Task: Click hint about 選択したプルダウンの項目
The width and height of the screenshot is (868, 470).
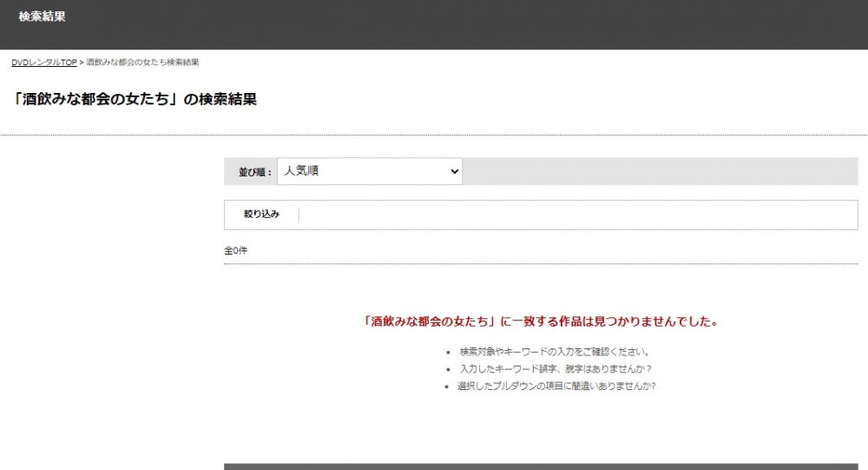Action: [x=556, y=387]
